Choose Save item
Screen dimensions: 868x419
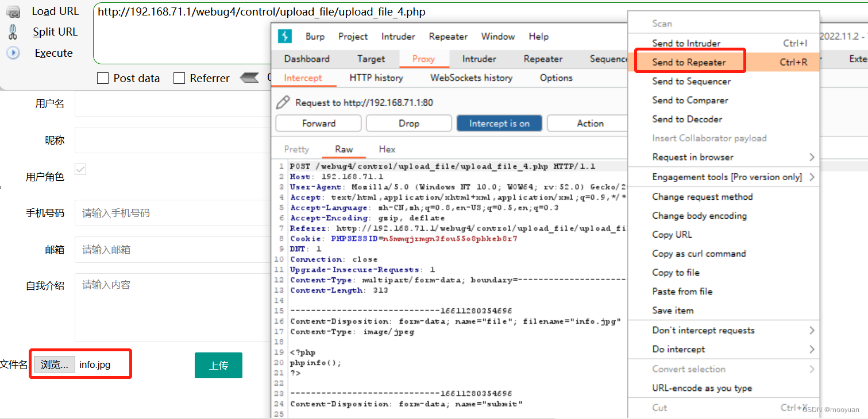(724, 310)
